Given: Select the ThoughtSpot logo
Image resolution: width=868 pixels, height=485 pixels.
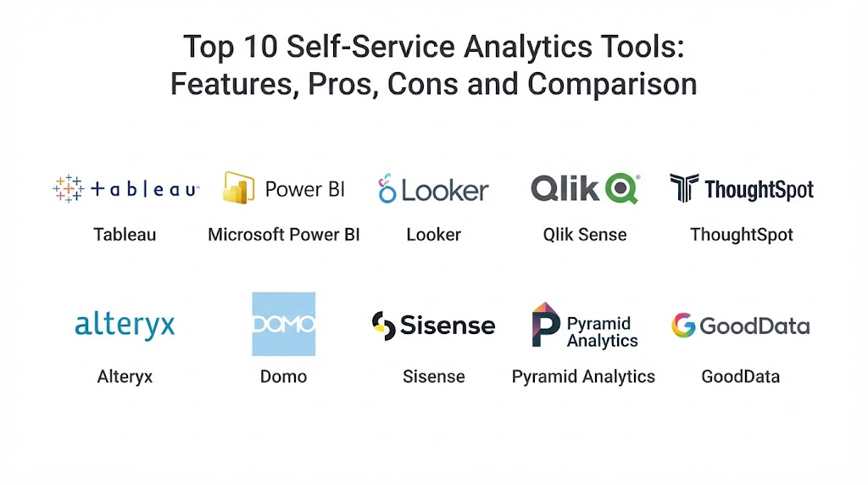Looking at the screenshot, I should coord(742,188).
